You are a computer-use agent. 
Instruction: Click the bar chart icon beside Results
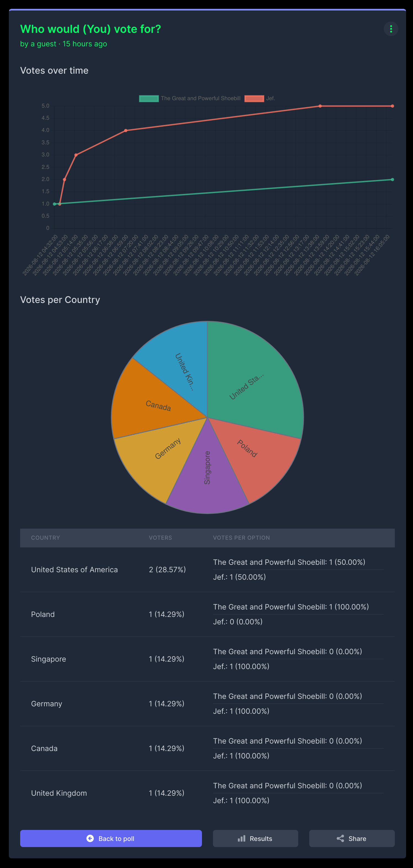241,838
